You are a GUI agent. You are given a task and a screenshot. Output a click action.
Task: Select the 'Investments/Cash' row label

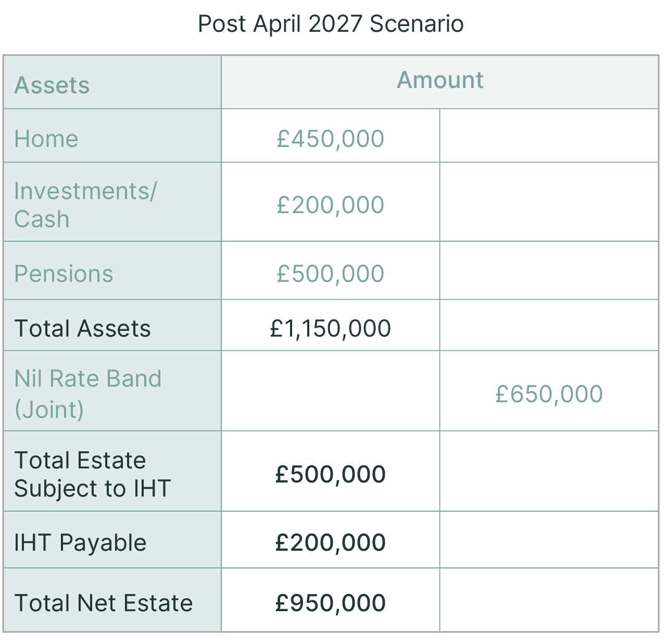(x=85, y=205)
